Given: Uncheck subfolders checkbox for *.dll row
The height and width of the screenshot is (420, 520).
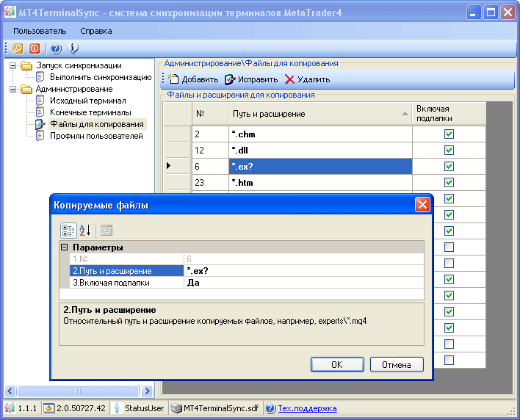Looking at the screenshot, I should pos(449,151).
